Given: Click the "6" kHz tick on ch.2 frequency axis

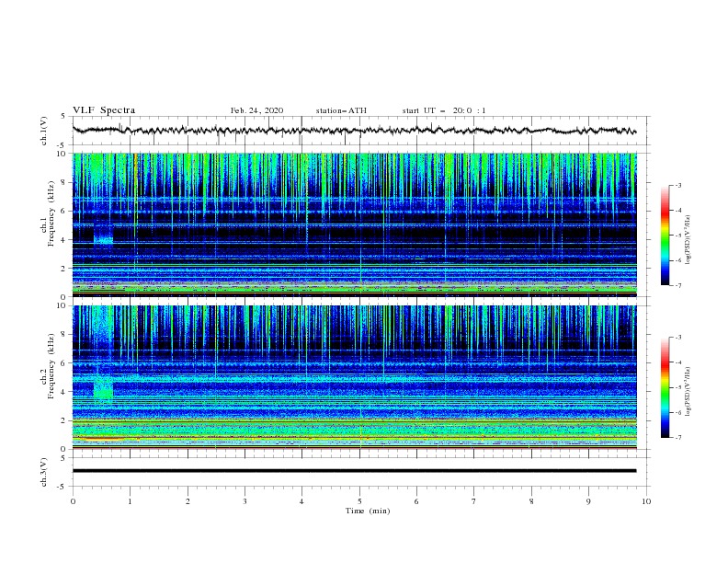Looking at the screenshot, I should pos(64,362).
